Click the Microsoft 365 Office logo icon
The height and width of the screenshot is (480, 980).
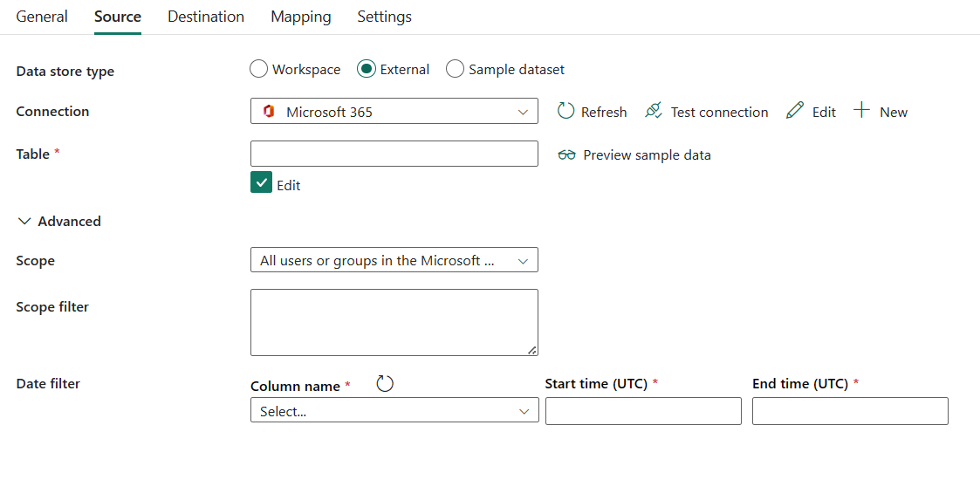(x=269, y=112)
